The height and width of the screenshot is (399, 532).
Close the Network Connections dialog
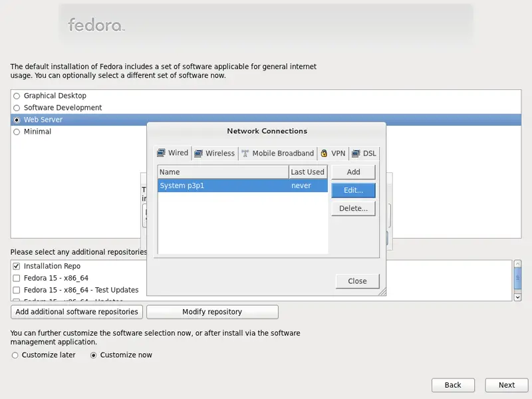click(x=357, y=281)
